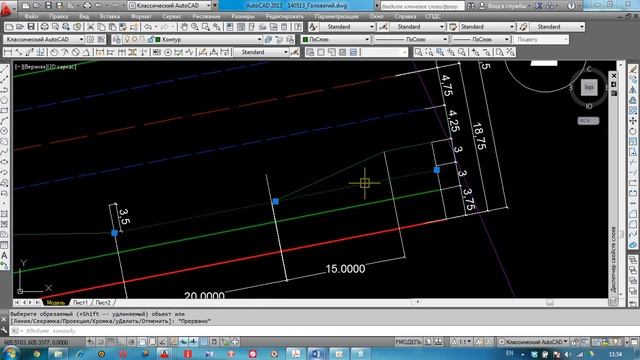The image size is (640, 360).
Task: Click the Windows Start button
Action: 10,353
